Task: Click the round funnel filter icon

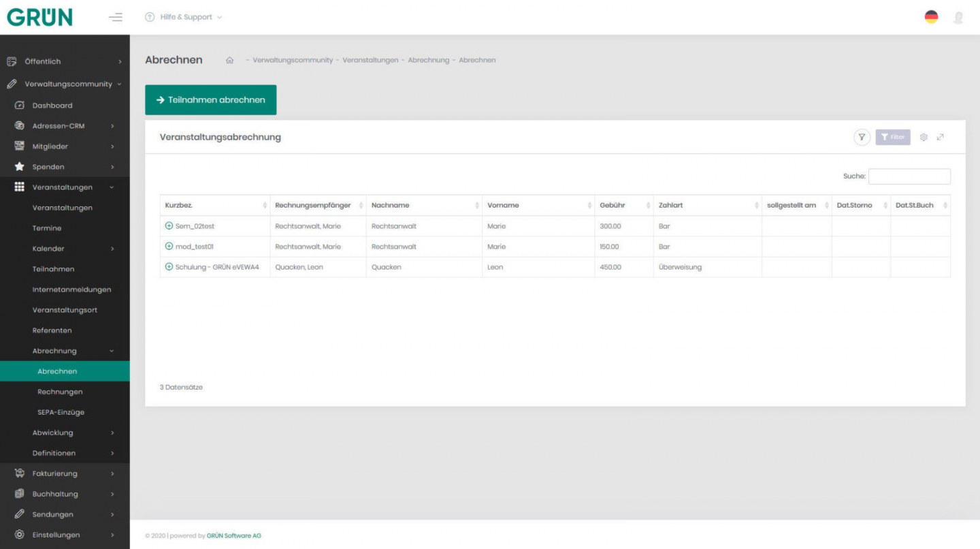Action: (x=862, y=137)
